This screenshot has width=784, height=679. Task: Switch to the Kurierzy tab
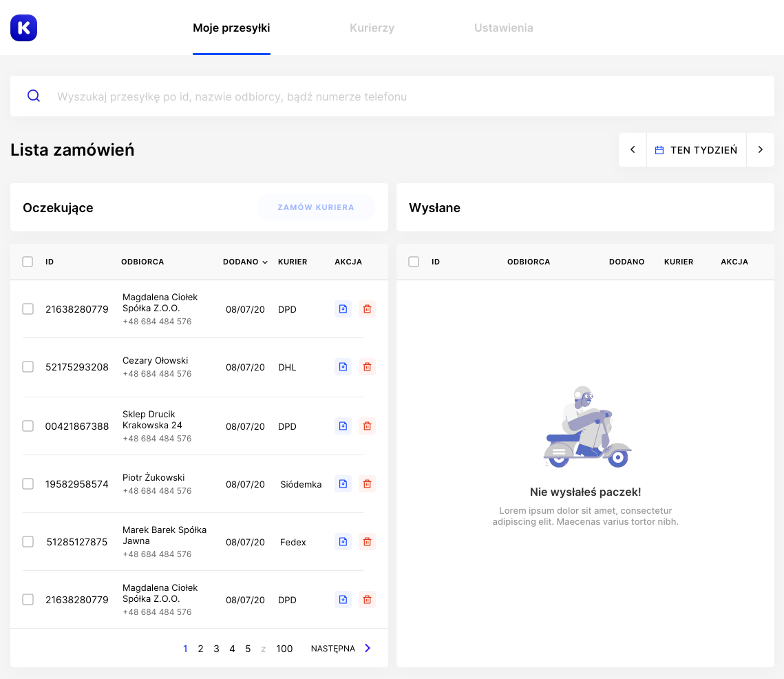click(372, 28)
